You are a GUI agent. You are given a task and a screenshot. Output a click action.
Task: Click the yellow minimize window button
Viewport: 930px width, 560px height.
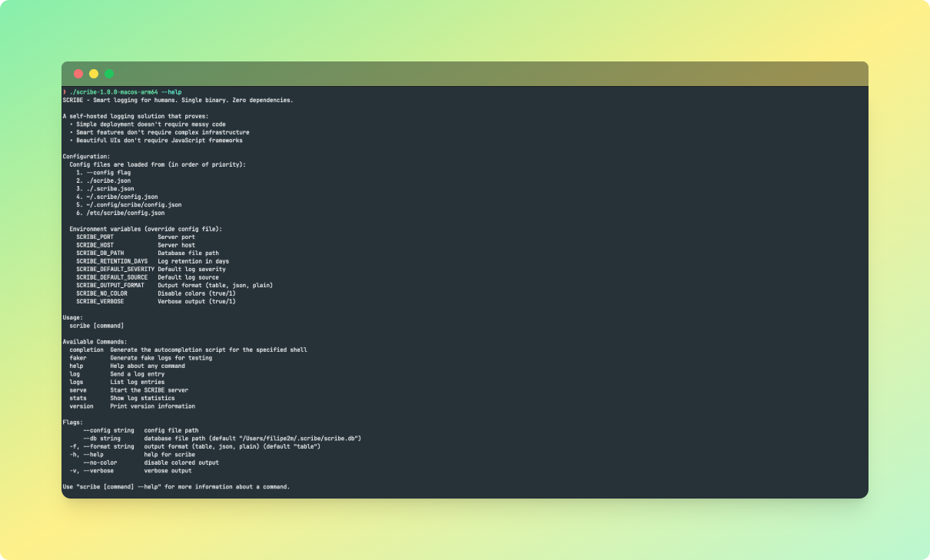(94, 74)
